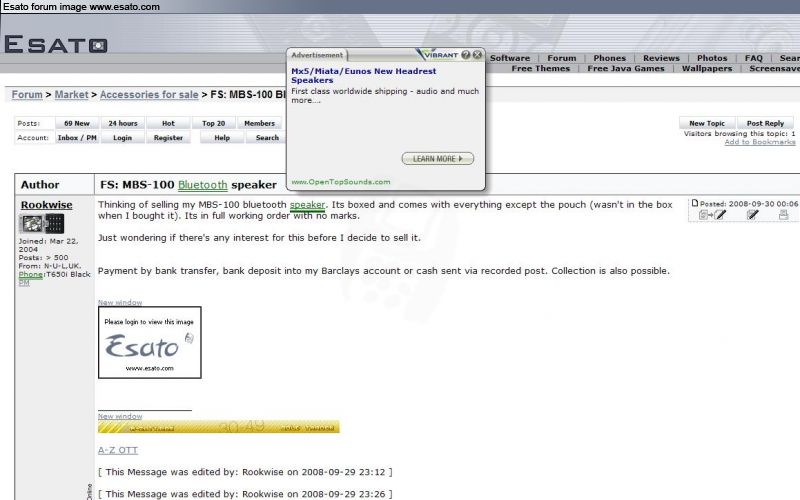Click the Post Reply button

click(765, 123)
